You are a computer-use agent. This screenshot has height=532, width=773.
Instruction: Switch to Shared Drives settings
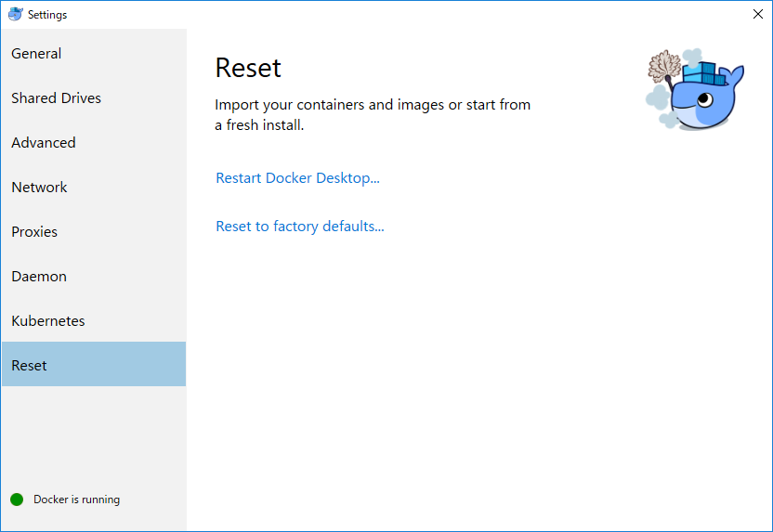56,98
